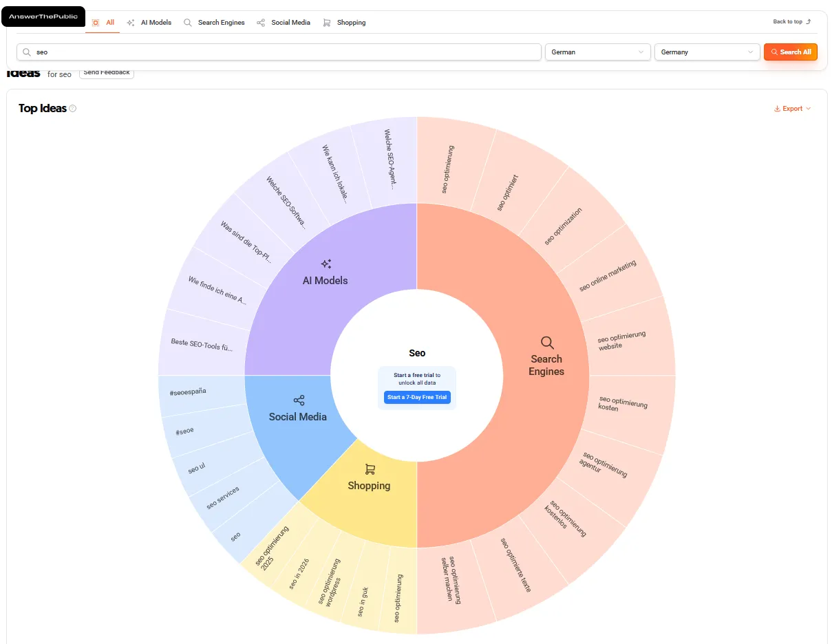Click the share icon in Social Media segment
832x644 pixels.
pos(299,400)
